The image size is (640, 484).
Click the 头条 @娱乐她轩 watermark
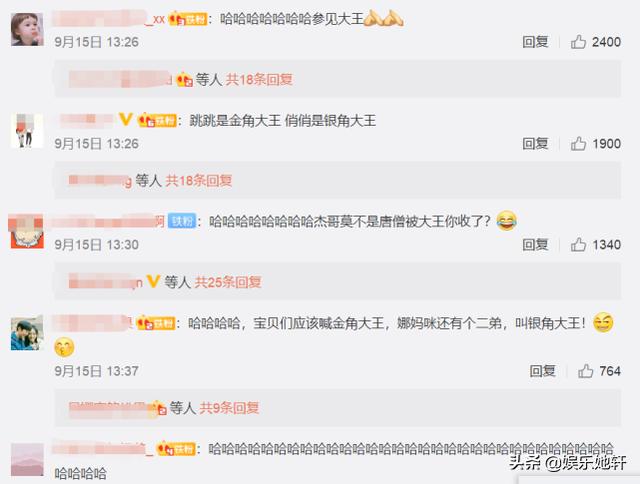point(568,463)
